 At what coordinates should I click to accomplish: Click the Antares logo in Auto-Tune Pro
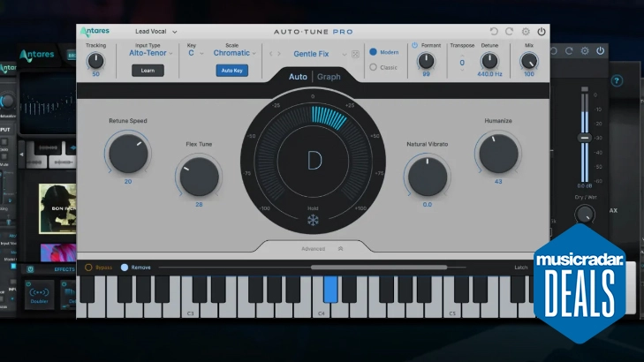(x=95, y=31)
